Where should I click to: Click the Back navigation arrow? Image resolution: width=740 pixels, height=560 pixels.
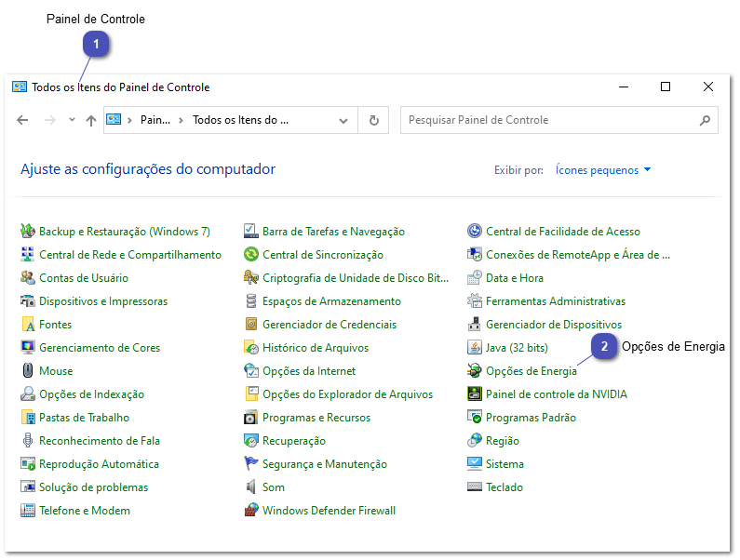coord(23,120)
